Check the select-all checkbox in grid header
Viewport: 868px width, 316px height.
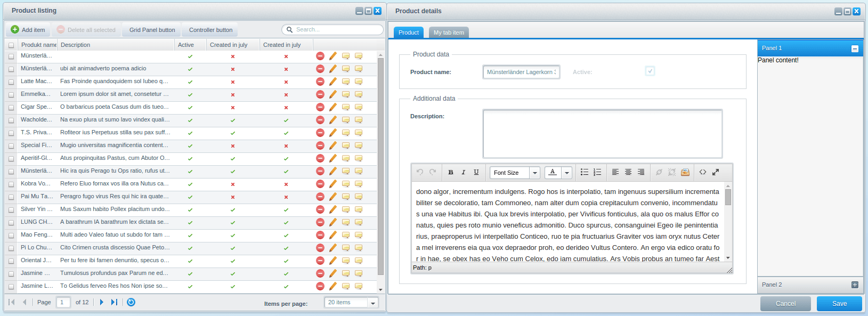click(x=11, y=45)
